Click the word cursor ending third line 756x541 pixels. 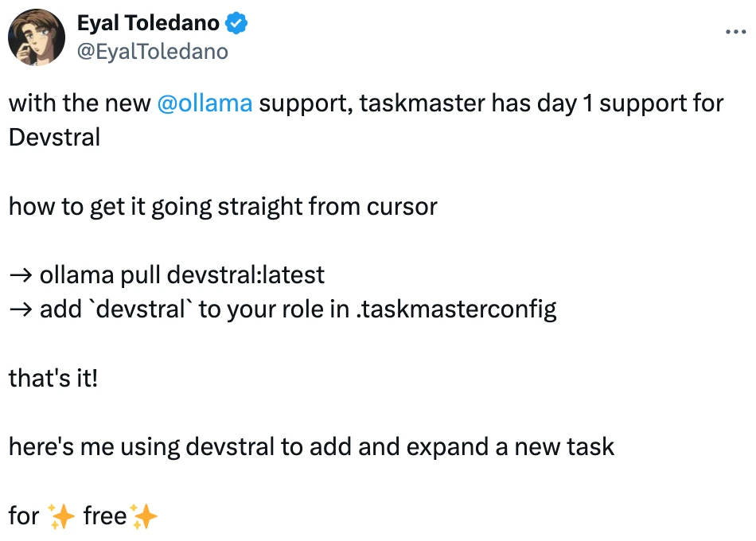click(x=402, y=207)
